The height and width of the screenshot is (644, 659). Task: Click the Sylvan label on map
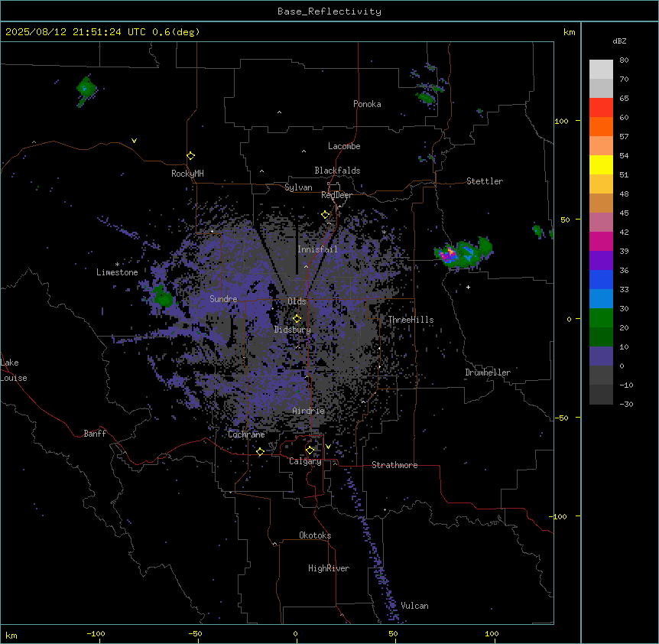[x=298, y=187]
